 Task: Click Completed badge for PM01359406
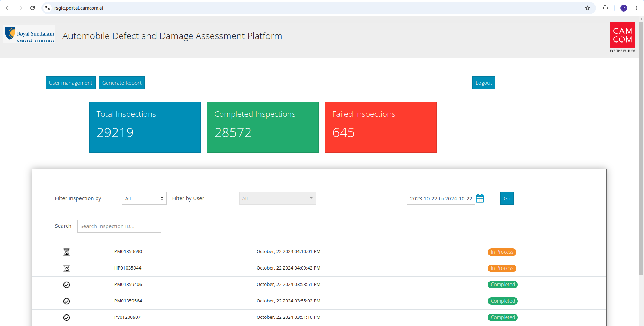[503, 285]
